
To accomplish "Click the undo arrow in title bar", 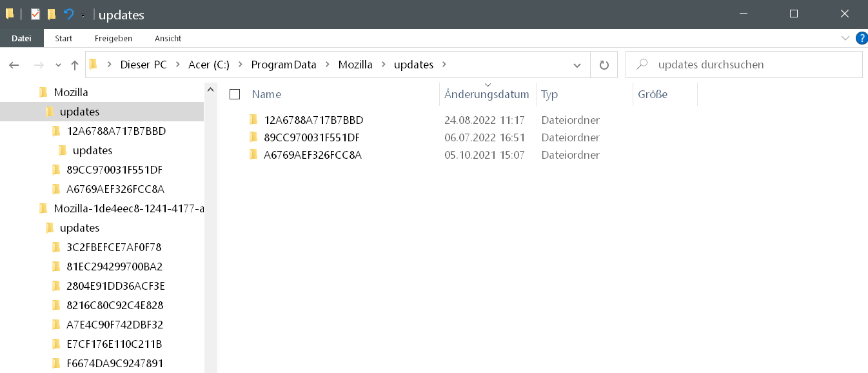I will click(x=68, y=14).
